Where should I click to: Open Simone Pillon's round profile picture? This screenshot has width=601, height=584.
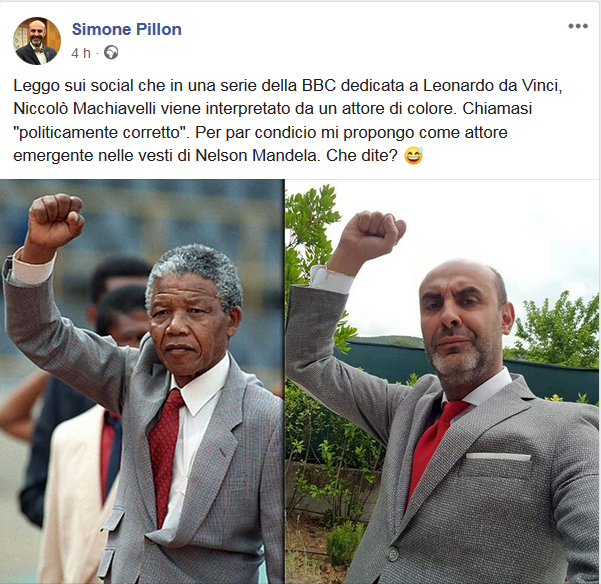click(37, 41)
